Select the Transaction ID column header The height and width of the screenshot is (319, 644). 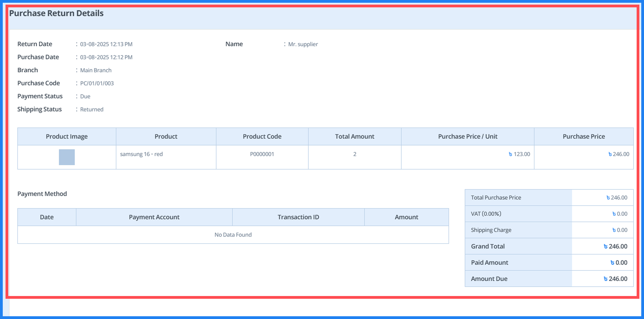(x=298, y=217)
